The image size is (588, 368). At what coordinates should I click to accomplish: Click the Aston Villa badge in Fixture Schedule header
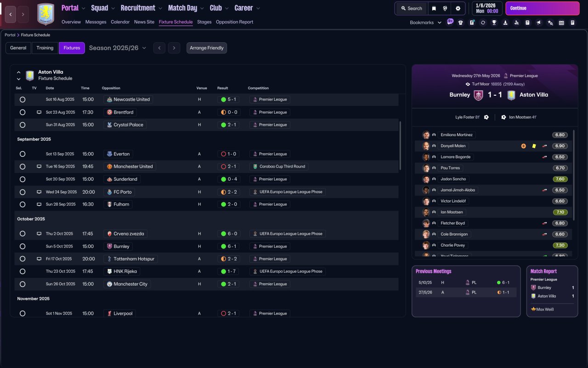(30, 75)
